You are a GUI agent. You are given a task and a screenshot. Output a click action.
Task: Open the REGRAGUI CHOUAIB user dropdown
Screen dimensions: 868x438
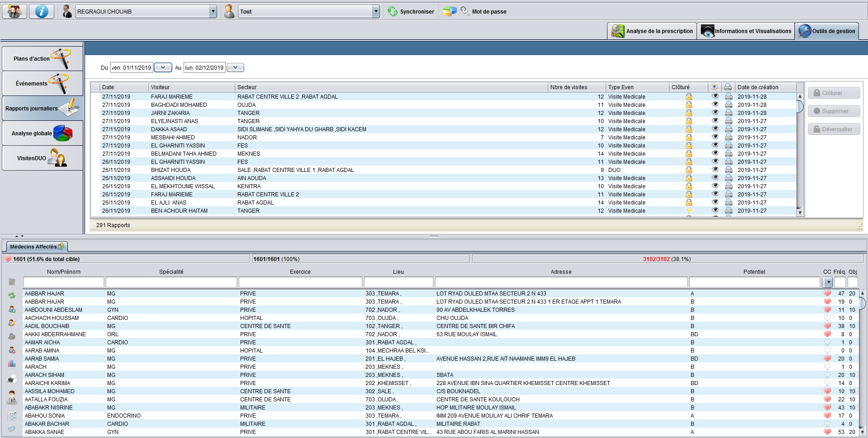213,11
